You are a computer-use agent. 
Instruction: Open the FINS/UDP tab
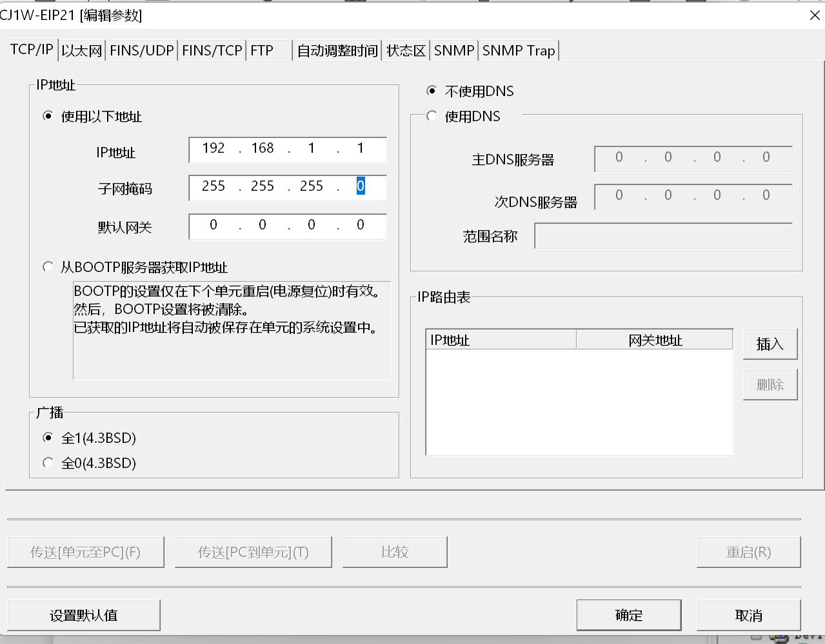point(142,51)
